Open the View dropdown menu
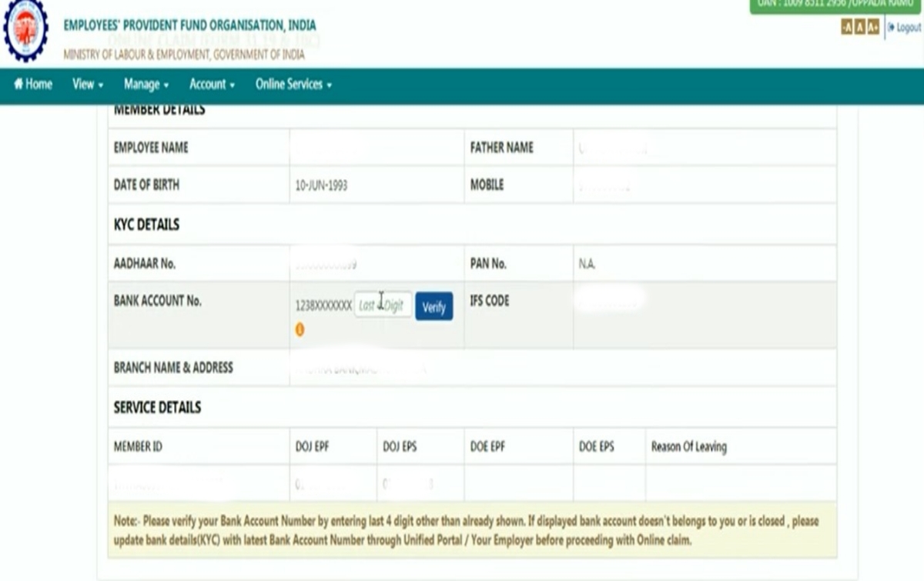Viewport: 924px width, 581px height. [88, 85]
